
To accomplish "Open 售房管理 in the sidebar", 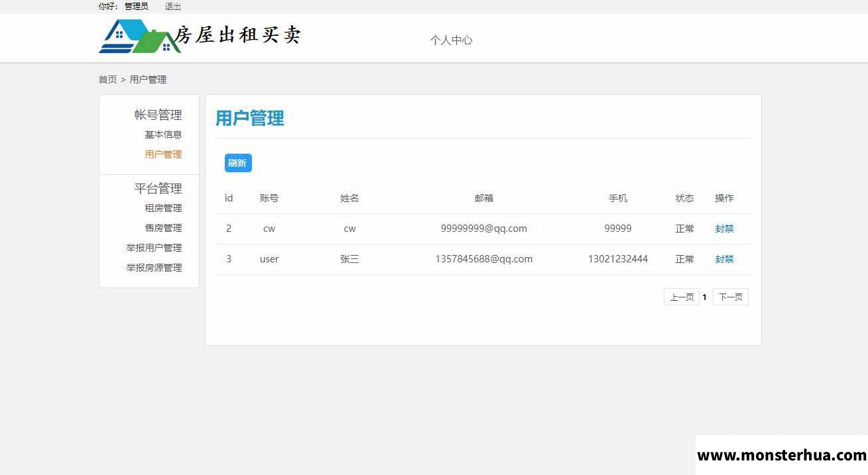I will 163,228.
